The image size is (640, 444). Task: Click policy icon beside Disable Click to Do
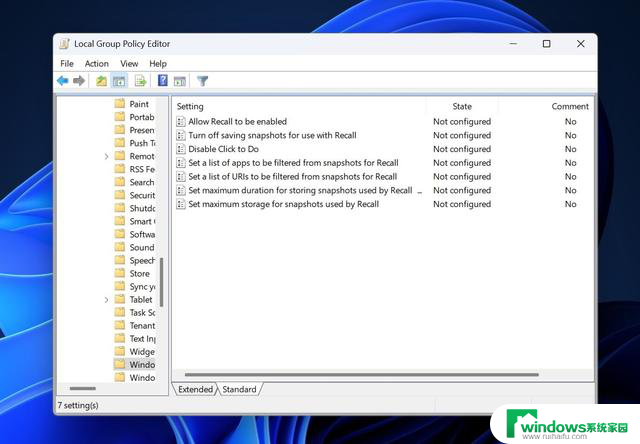click(181, 149)
